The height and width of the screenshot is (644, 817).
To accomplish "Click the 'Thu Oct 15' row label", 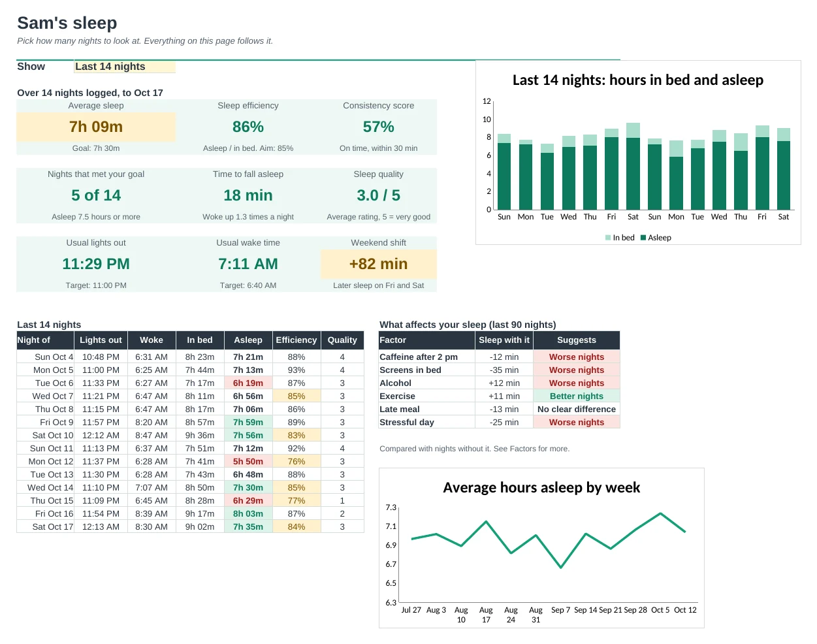I will [45, 501].
